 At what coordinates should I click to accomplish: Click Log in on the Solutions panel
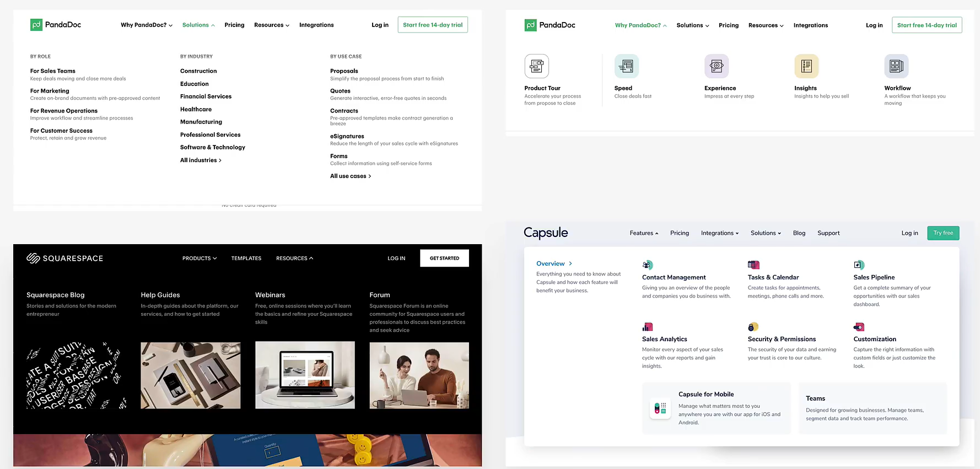point(380,25)
